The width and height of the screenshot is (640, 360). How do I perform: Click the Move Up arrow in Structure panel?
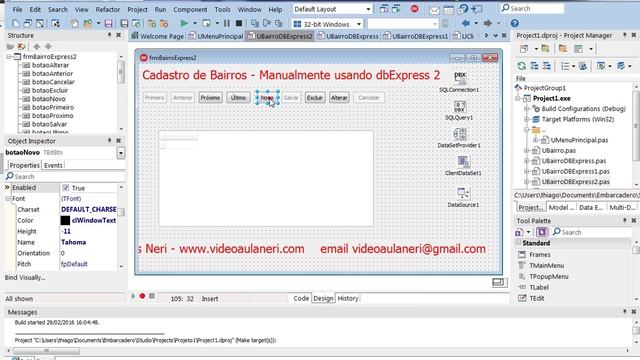pyautogui.click(x=37, y=47)
